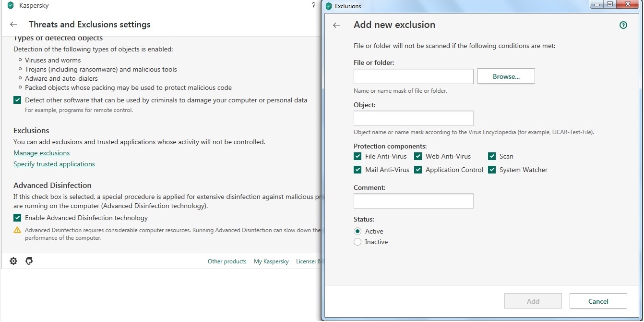Click the File or folder input field
Screen dimensions: 644x322
413,76
